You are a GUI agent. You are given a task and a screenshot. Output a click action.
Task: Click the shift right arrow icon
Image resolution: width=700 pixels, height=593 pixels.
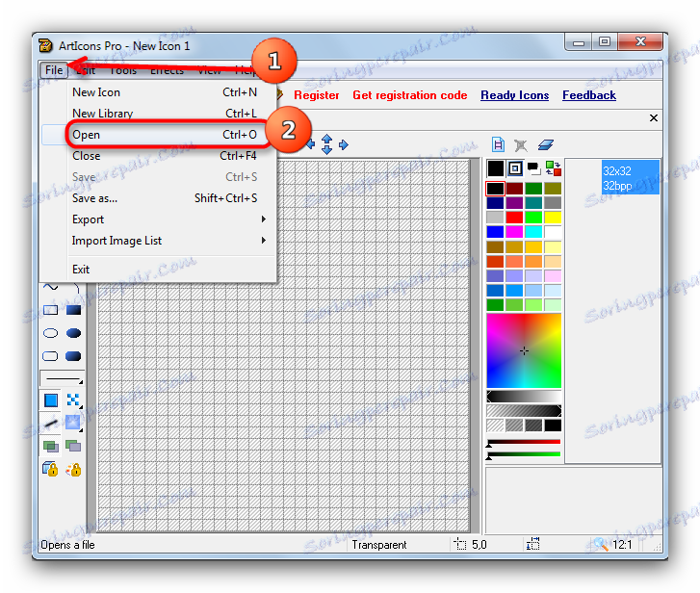(344, 144)
